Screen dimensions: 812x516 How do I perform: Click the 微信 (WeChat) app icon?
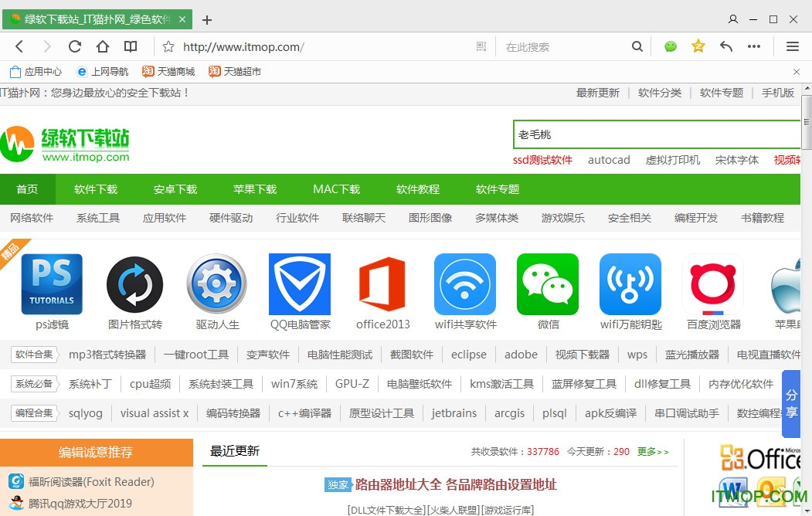(x=548, y=283)
